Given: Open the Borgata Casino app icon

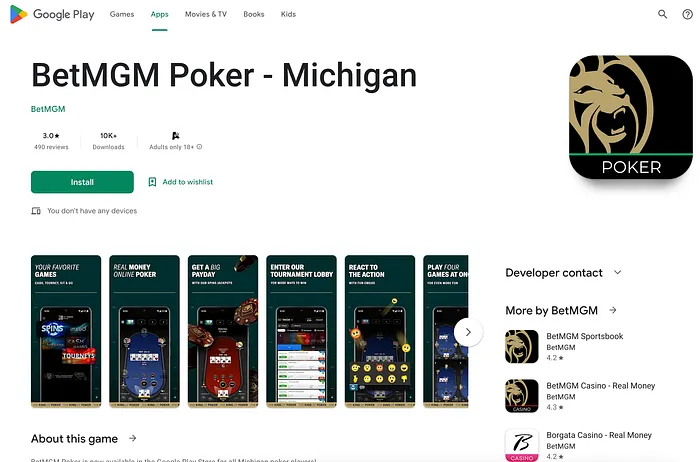Looking at the screenshot, I should [521, 445].
